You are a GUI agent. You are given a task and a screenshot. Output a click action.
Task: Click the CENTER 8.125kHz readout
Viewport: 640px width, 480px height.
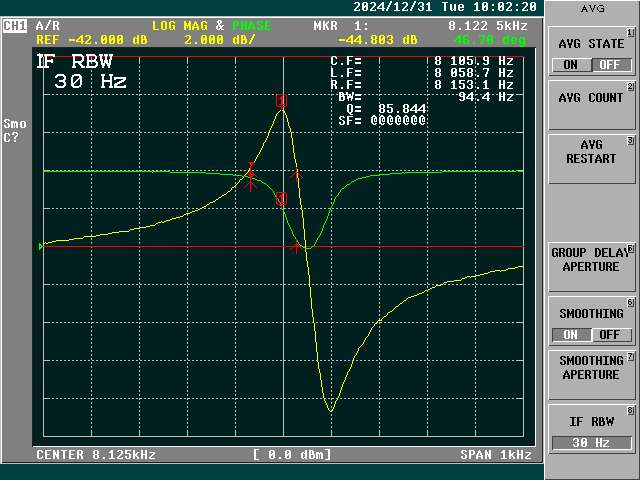96,455
